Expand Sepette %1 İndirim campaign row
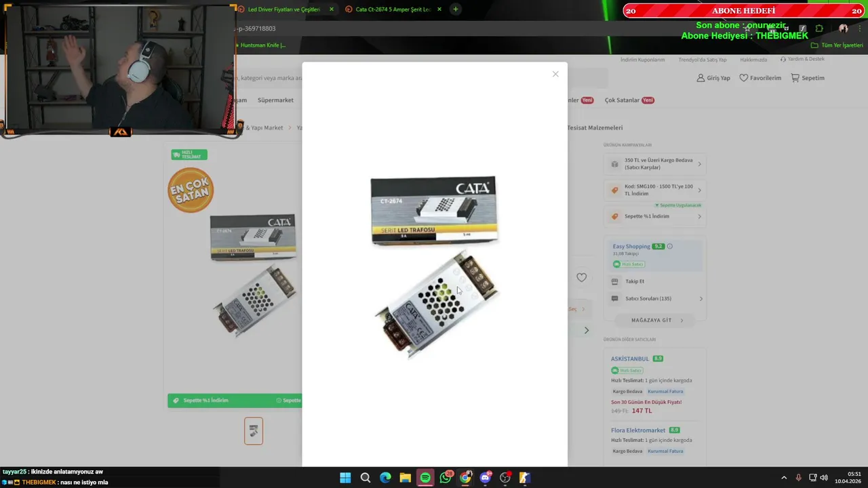The image size is (868, 488). pyautogui.click(x=655, y=216)
